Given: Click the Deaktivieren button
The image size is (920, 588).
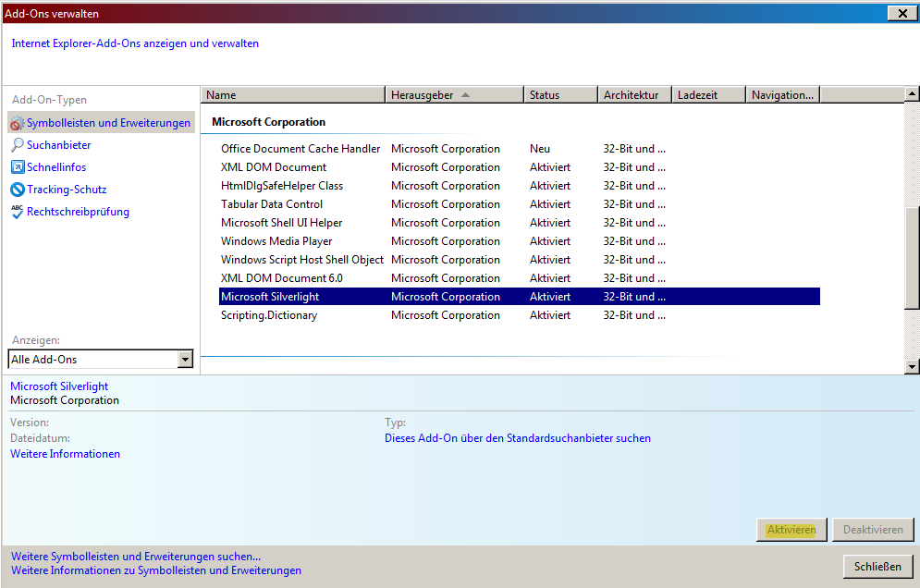Looking at the screenshot, I should [873, 530].
